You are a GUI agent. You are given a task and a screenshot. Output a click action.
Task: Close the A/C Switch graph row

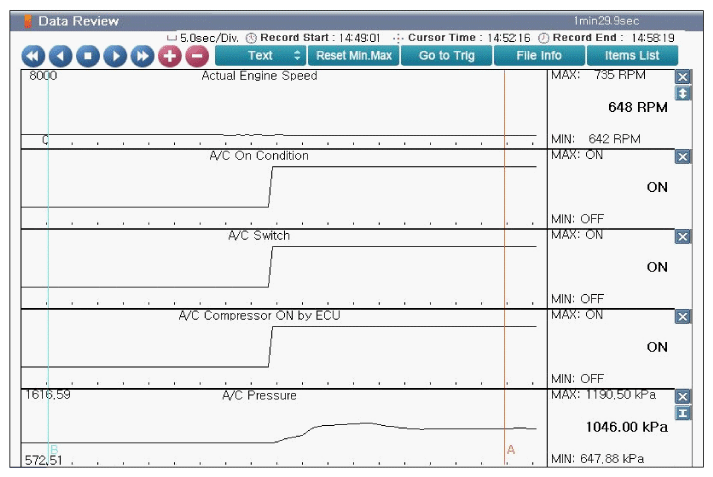click(683, 237)
